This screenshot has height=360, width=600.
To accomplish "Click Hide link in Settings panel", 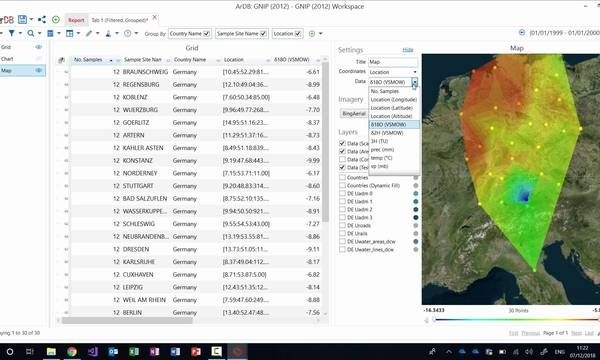I will click(x=408, y=50).
